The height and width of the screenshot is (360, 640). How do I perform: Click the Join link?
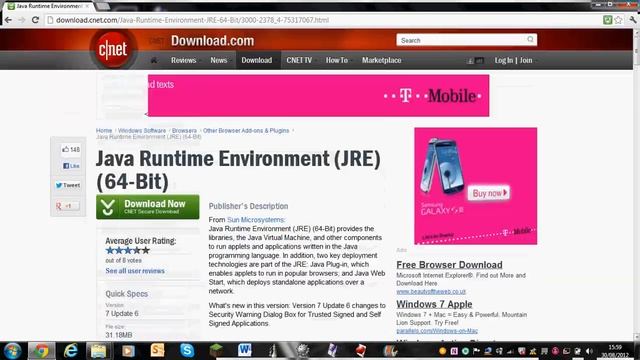pyautogui.click(x=526, y=60)
